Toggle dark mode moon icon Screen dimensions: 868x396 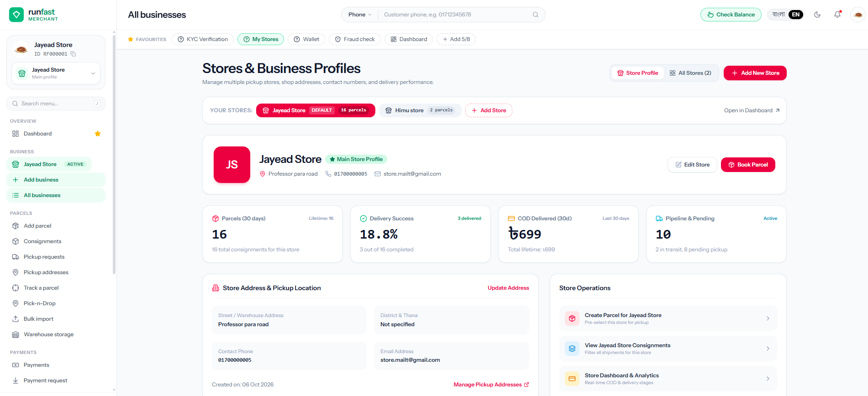(x=817, y=15)
